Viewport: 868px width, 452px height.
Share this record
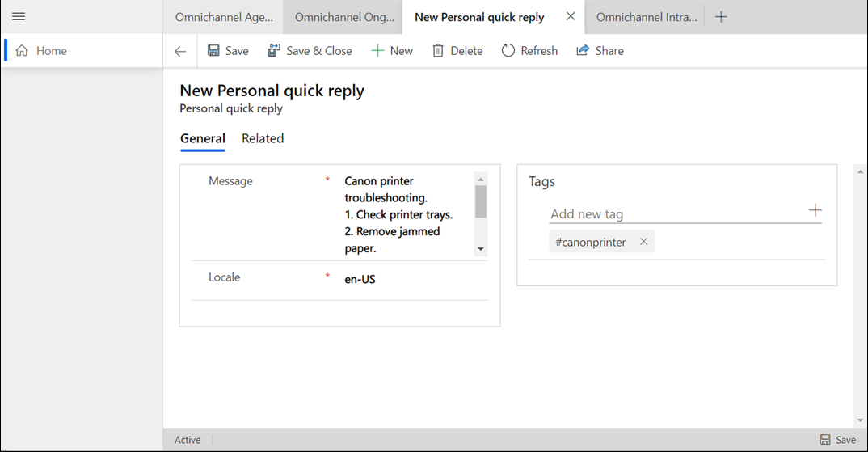click(x=600, y=51)
